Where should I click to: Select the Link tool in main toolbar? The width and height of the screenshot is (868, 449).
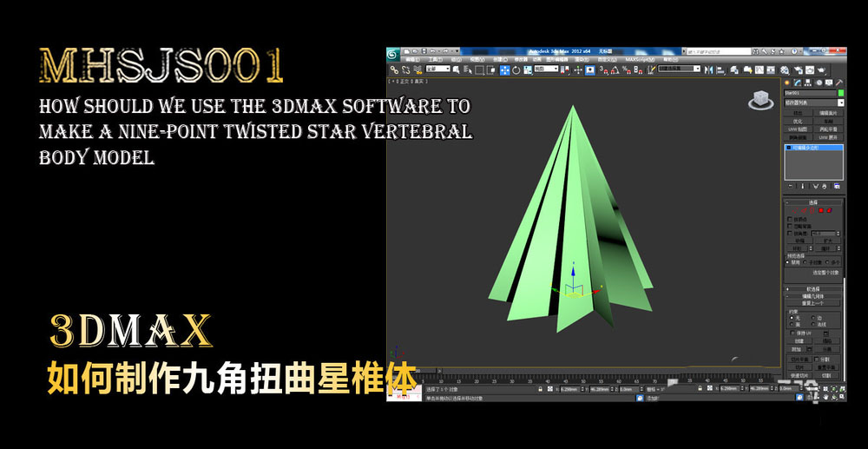[x=394, y=69]
